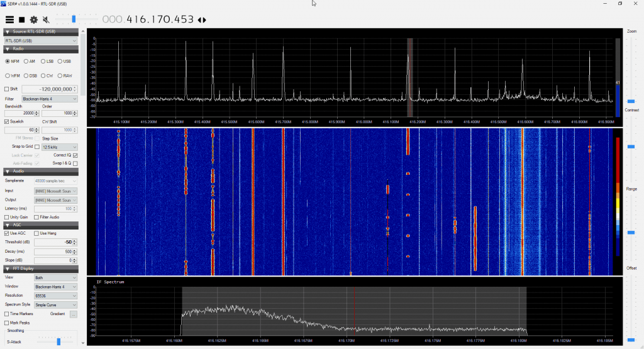Select the USB radio mode
The image size is (644, 349).
(61, 61)
